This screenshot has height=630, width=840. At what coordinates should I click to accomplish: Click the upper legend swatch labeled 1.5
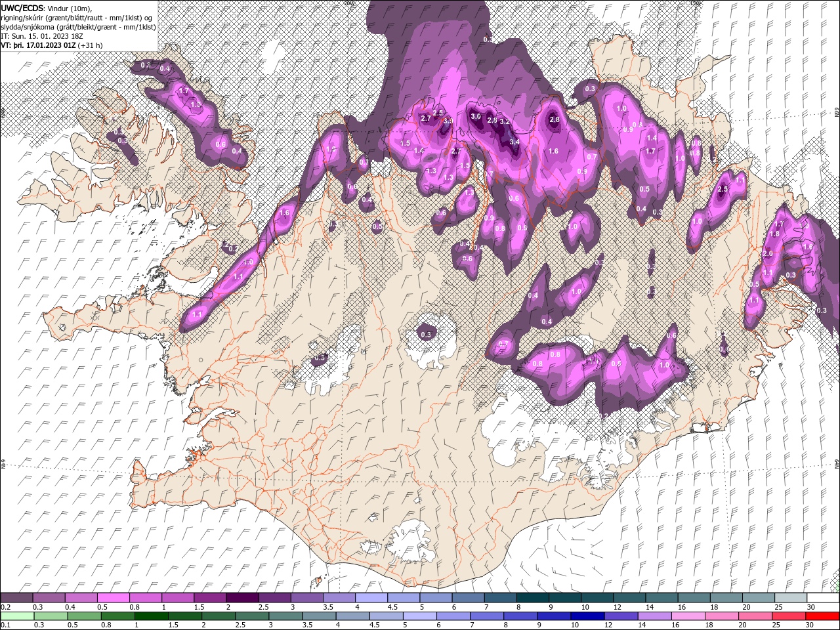[x=209, y=598]
